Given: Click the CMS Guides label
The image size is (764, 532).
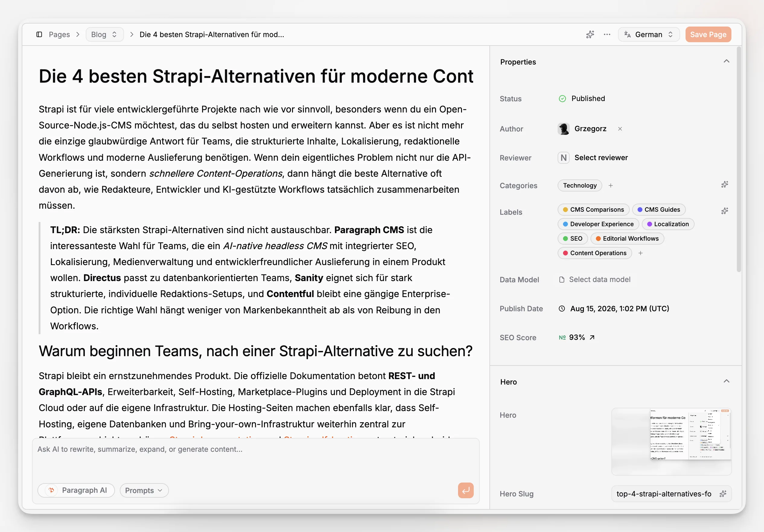Looking at the screenshot, I should click(658, 210).
